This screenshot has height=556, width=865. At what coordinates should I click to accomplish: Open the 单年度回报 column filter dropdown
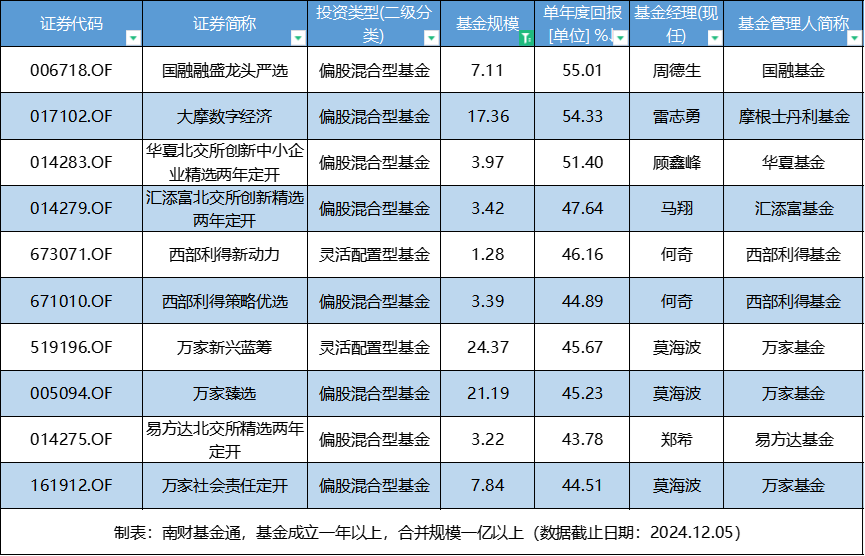(620, 38)
